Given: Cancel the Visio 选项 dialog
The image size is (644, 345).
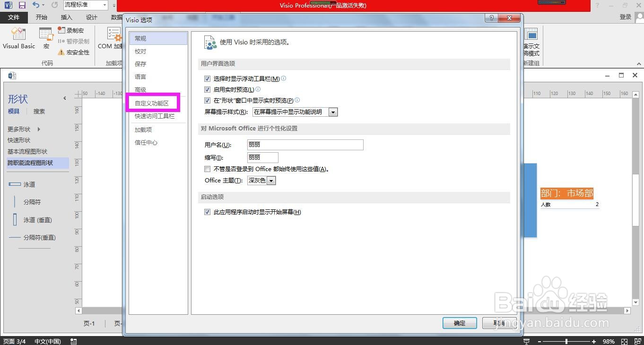Looking at the screenshot, I should (499, 323).
